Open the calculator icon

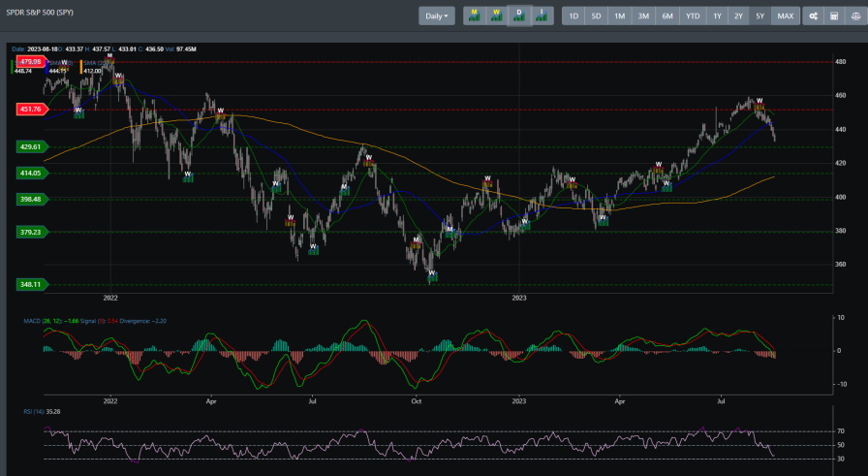pyautogui.click(x=834, y=16)
